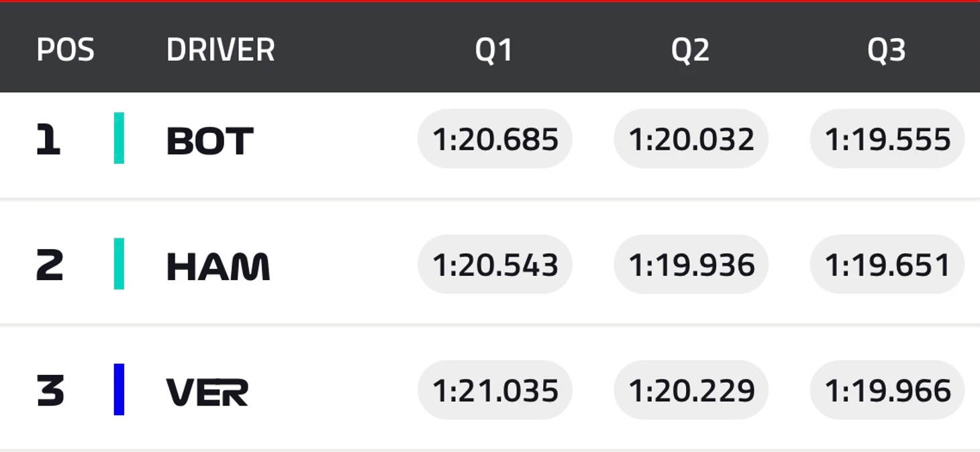Click BOT's Q3 time 1:19.555
Image resolution: width=980 pixels, height=452 pixels.
pyautogui.click(x=887, y=139)
